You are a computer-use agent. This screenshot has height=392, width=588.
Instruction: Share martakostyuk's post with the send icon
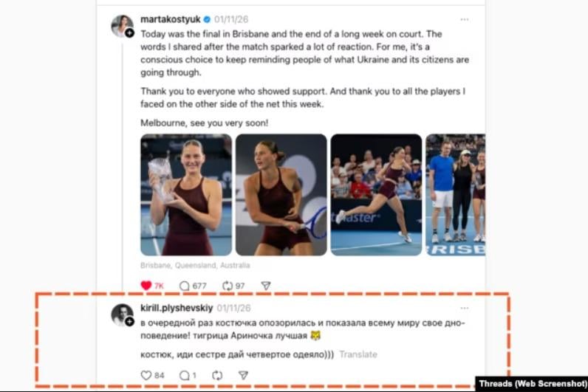pos(266,286)
